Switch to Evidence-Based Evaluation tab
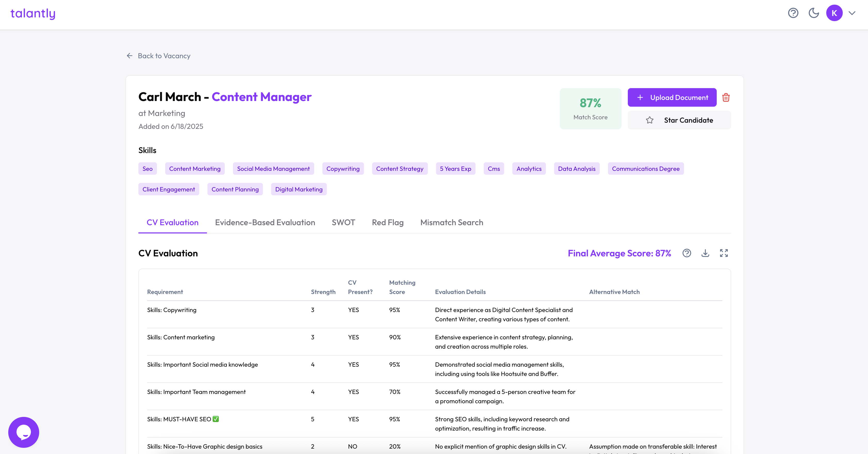The image size is (868, 454). [265, 223]
